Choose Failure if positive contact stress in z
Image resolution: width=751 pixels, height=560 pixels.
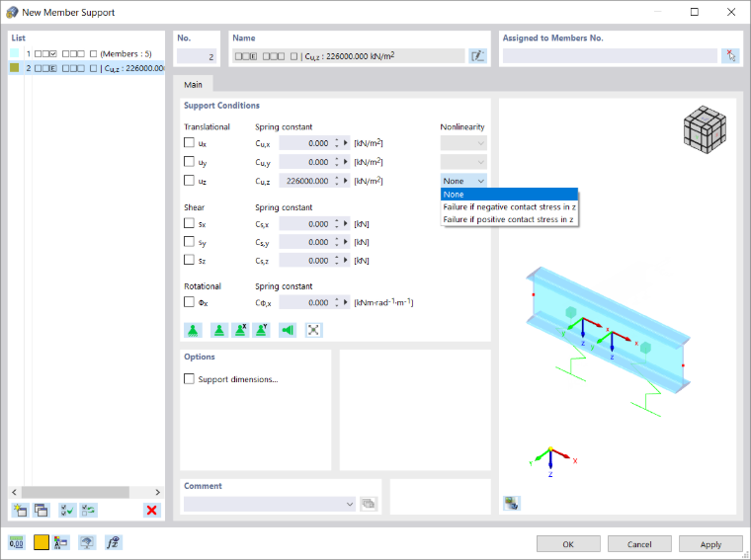509,219
